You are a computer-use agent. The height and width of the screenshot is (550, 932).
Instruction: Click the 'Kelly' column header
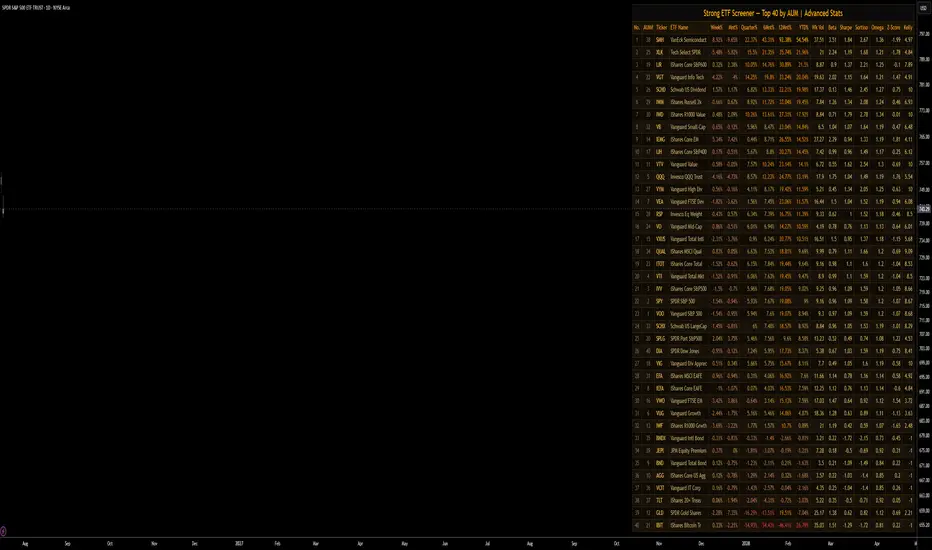908,27
